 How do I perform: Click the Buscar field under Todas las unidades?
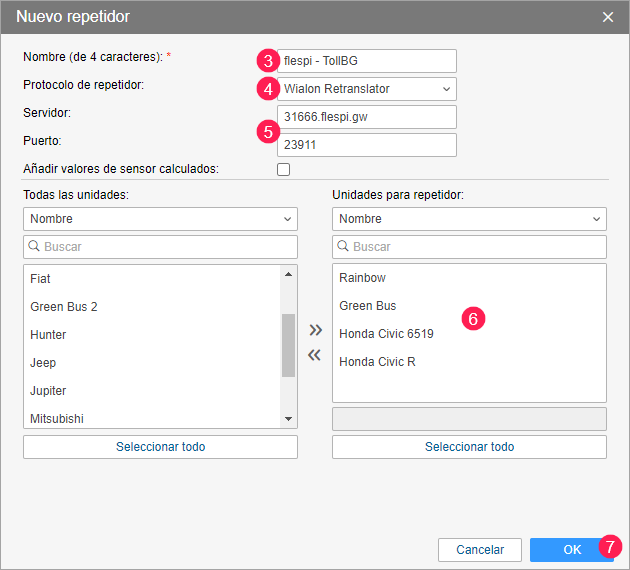point(160,246)
